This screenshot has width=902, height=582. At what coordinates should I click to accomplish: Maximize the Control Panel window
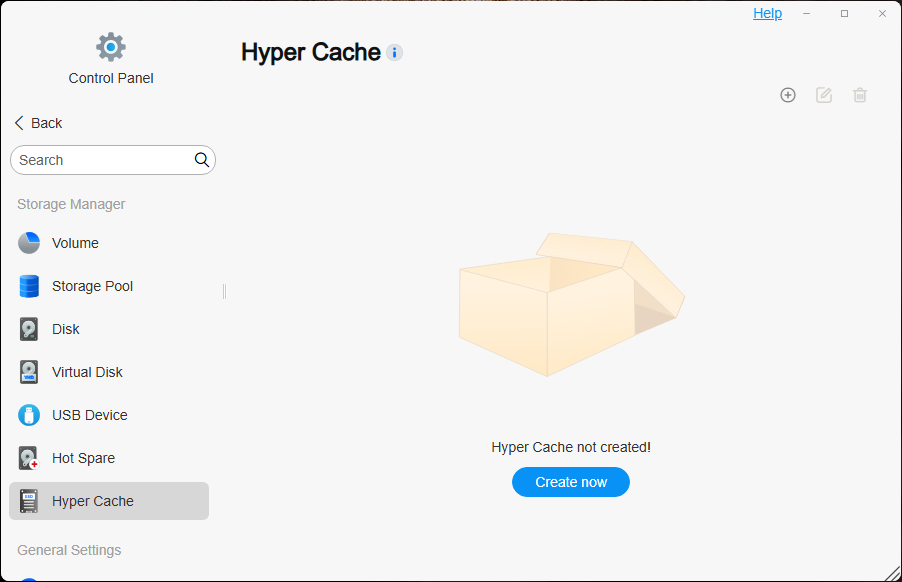point(844,13)
